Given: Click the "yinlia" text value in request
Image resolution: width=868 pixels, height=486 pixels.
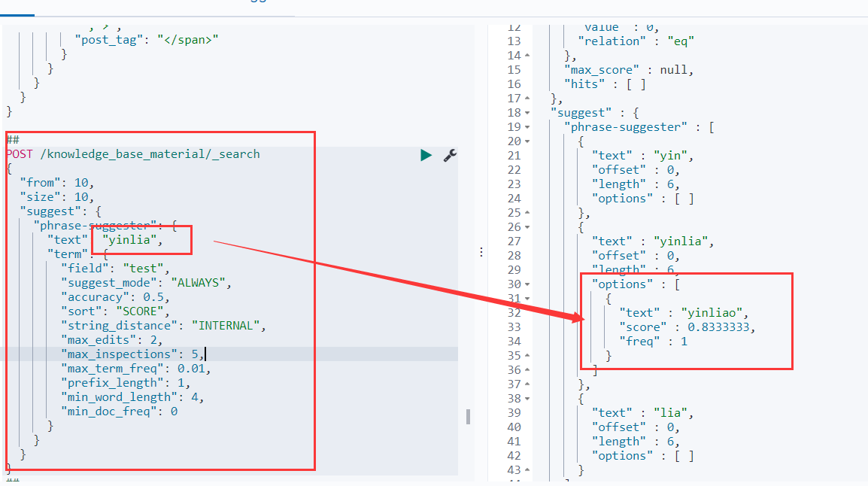Looking at the screenshot, I should pos(132,240).
